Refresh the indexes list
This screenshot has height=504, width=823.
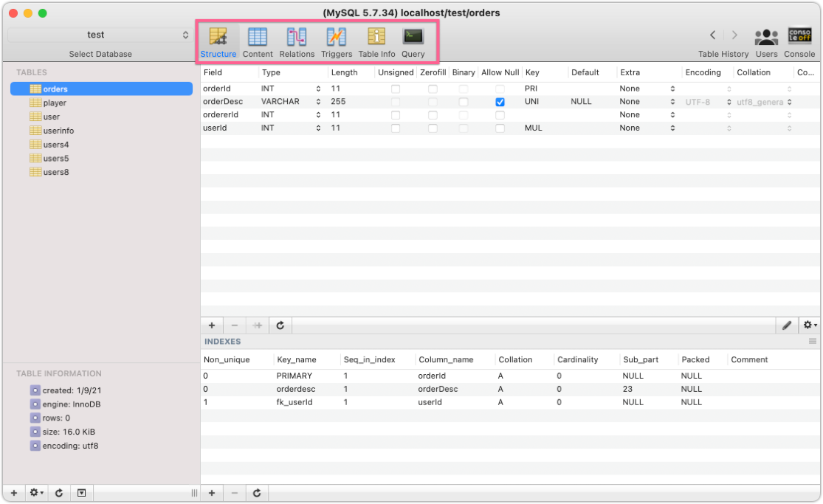pyautogui.click(x=257, y=493)
